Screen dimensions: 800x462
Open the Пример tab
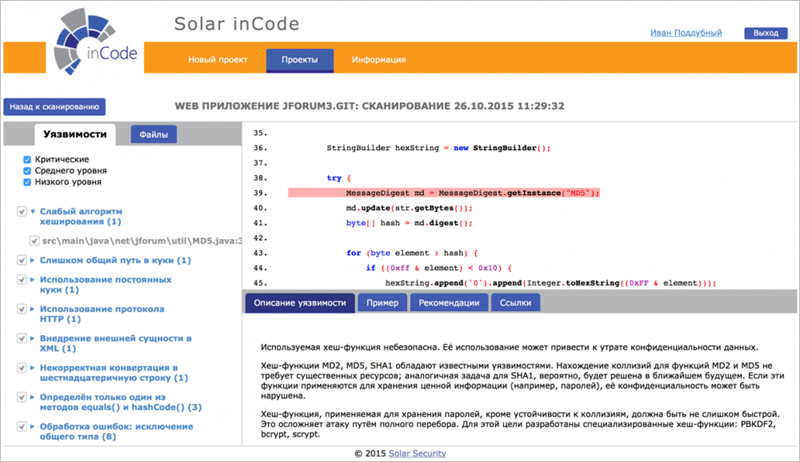point(382,303)
